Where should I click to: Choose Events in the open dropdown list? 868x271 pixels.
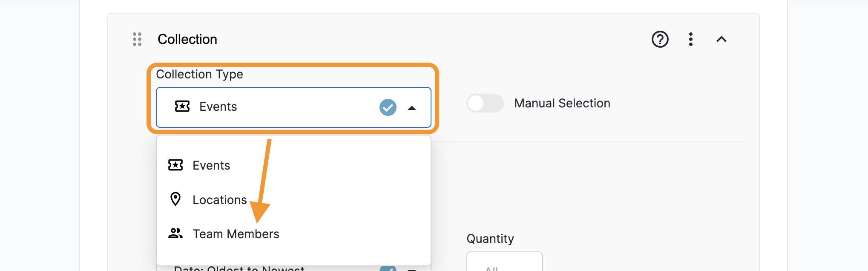click(211, 165)
